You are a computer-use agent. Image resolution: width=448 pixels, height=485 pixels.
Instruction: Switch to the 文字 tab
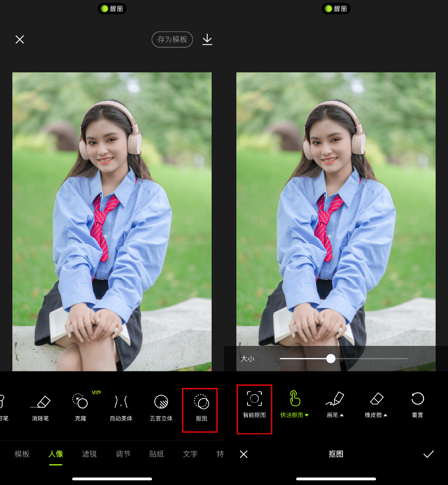click(x=190, y=454)
